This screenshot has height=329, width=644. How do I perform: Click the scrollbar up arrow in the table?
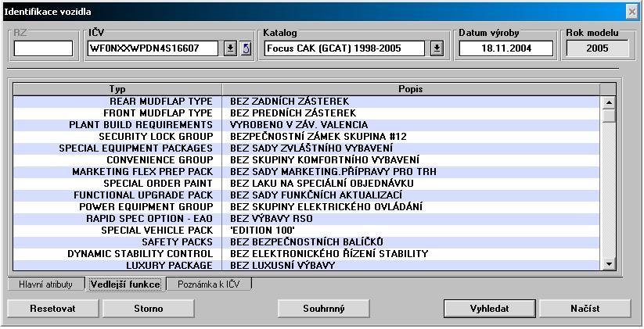609,102
